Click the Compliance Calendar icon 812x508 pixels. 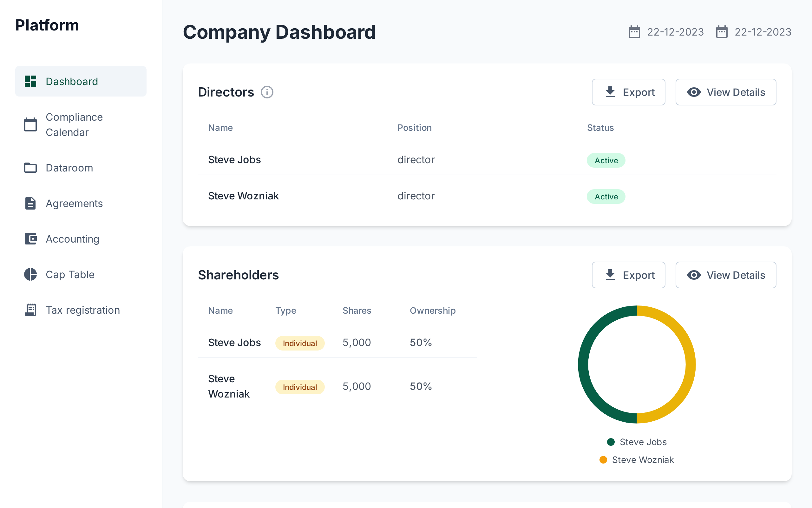click(30, 125)
